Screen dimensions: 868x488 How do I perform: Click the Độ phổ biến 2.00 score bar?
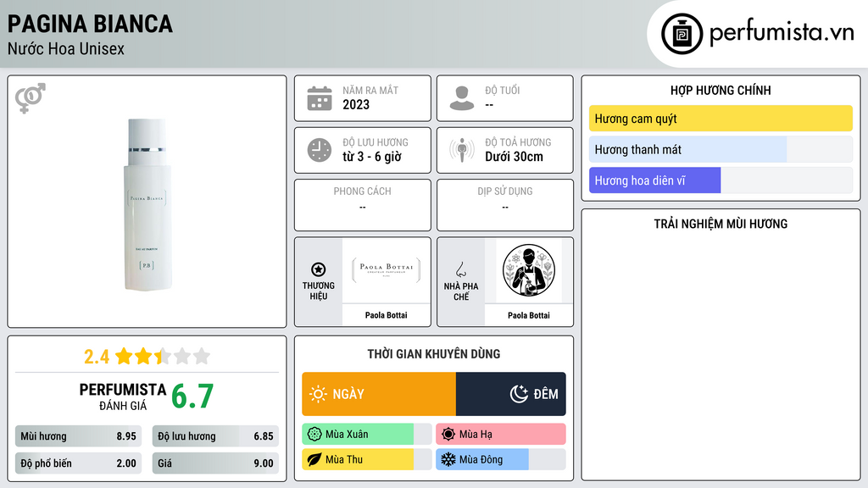click(79, 463)
